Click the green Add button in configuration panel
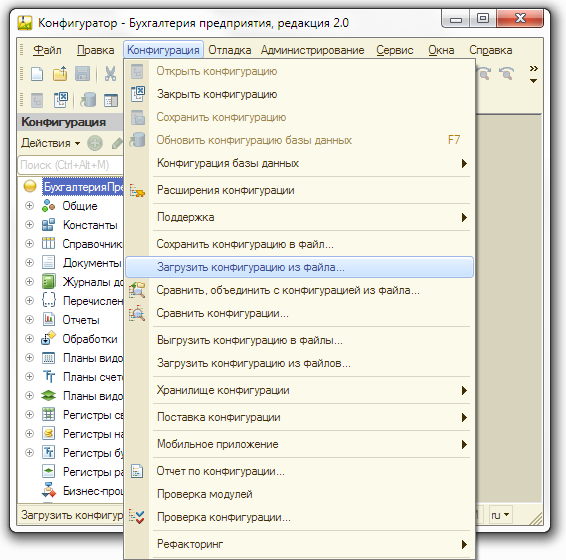The width and height of the screenshot is (566, 560). point(95,143)
